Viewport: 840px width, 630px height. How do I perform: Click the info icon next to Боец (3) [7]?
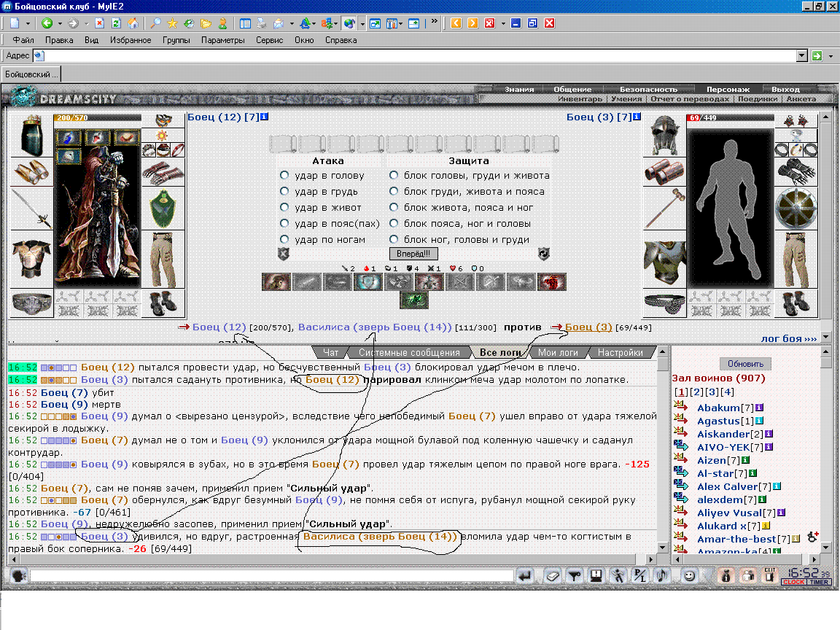[x=637, y=116]
